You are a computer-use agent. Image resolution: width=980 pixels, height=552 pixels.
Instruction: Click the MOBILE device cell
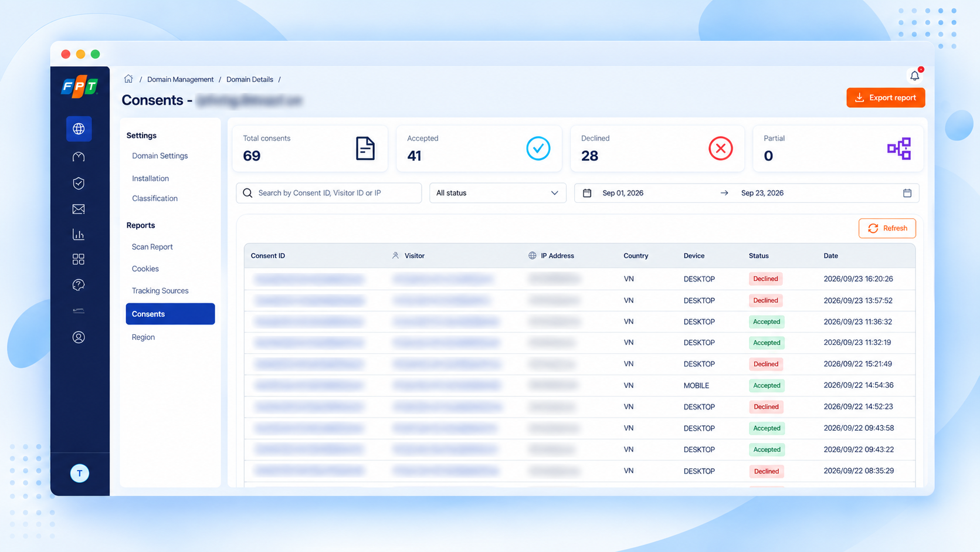coord(696,385)
